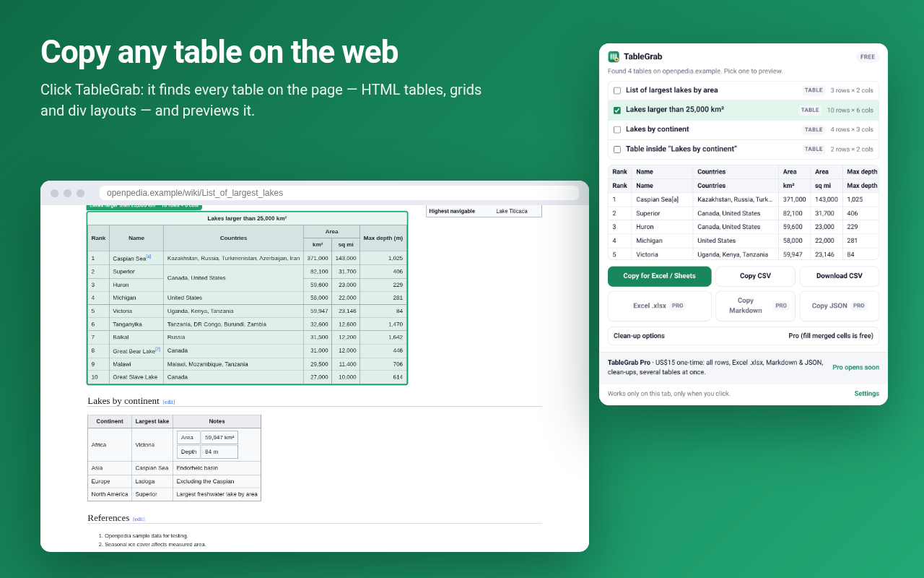924x578 pixels.
Task: Click the Excel .xlsx PRO button
Action: [x=660, y=306]
